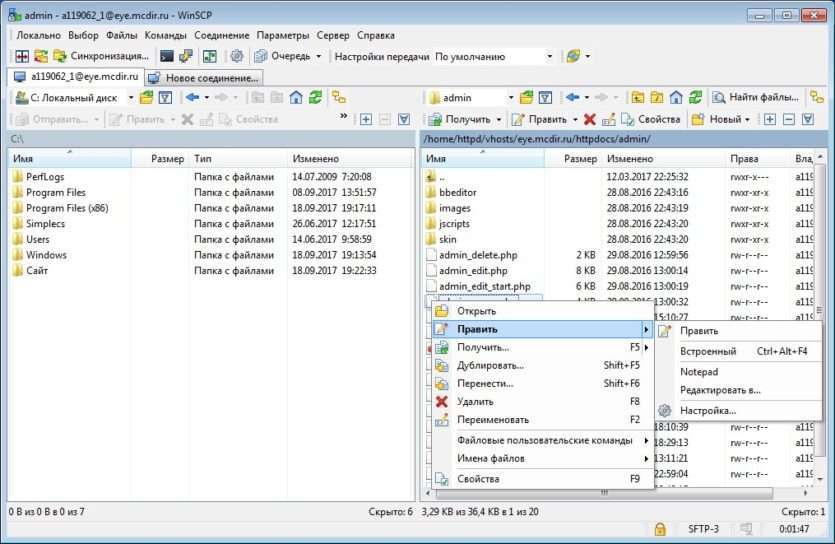
Task: Click Свойства button in remote toolbar
Action: (651, 119)
